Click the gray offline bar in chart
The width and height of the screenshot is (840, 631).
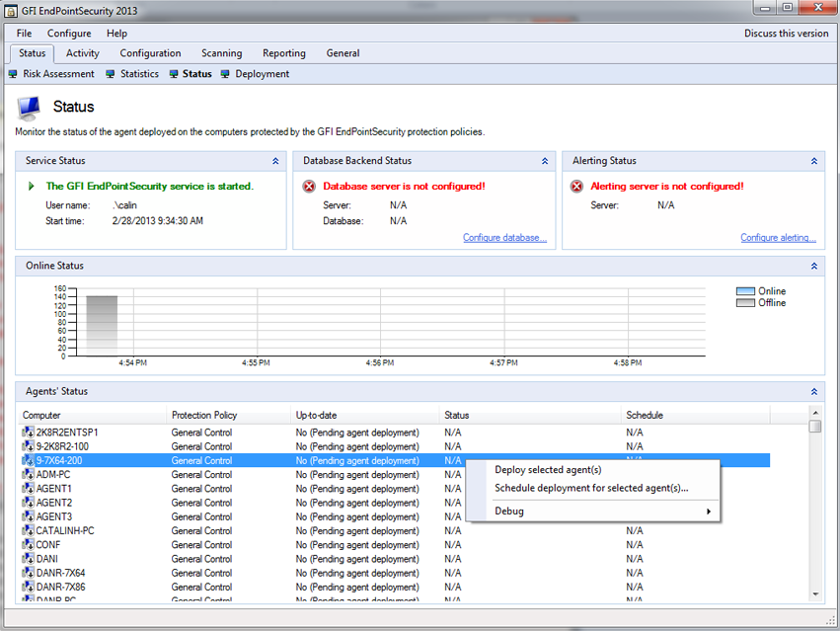(x=102, y=326)
